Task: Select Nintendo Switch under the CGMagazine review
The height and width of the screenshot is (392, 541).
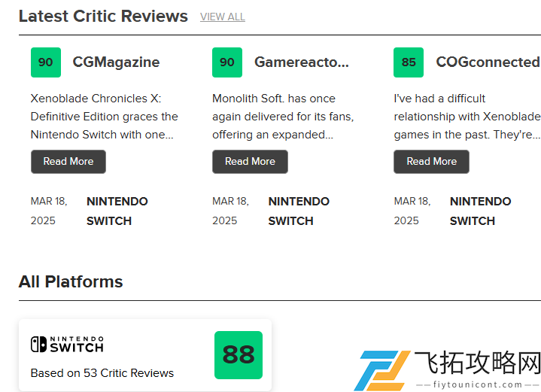Action: tap(117, 211)
